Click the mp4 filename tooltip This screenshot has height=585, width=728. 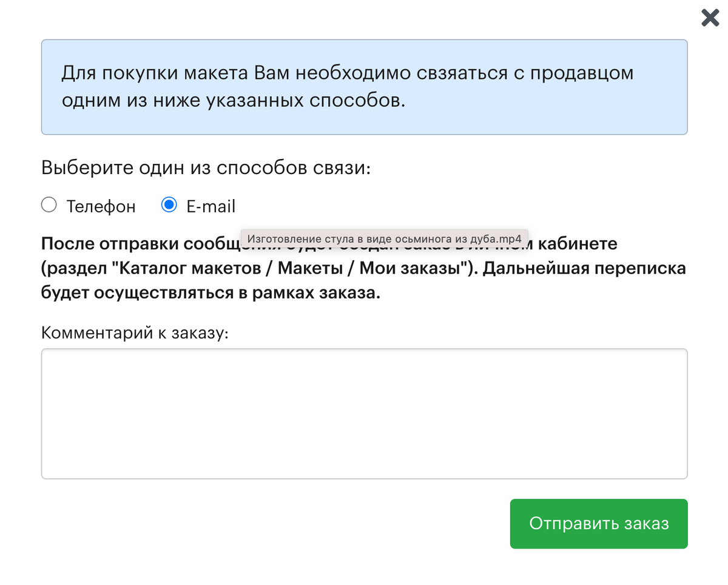coord(384,238)
